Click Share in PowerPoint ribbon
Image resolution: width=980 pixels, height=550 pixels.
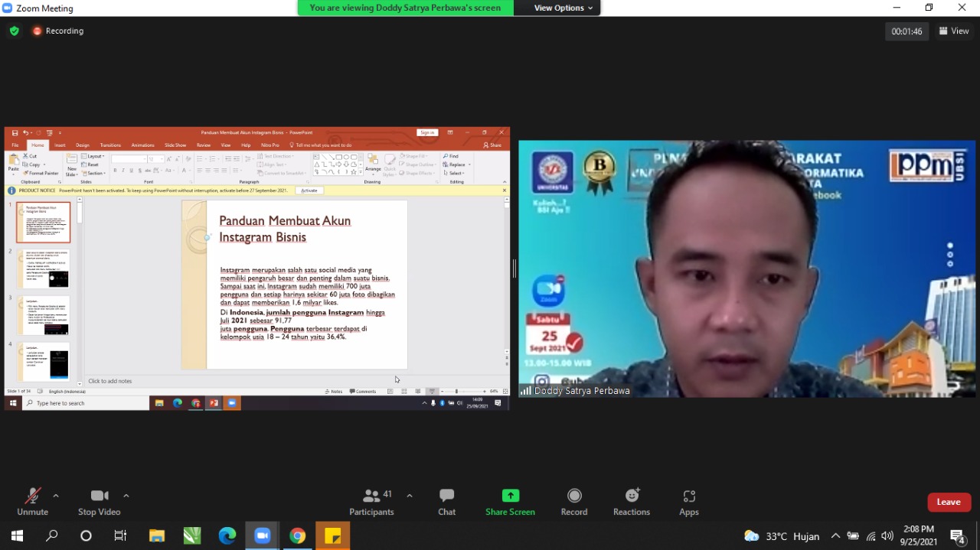(x=492, y=145)
